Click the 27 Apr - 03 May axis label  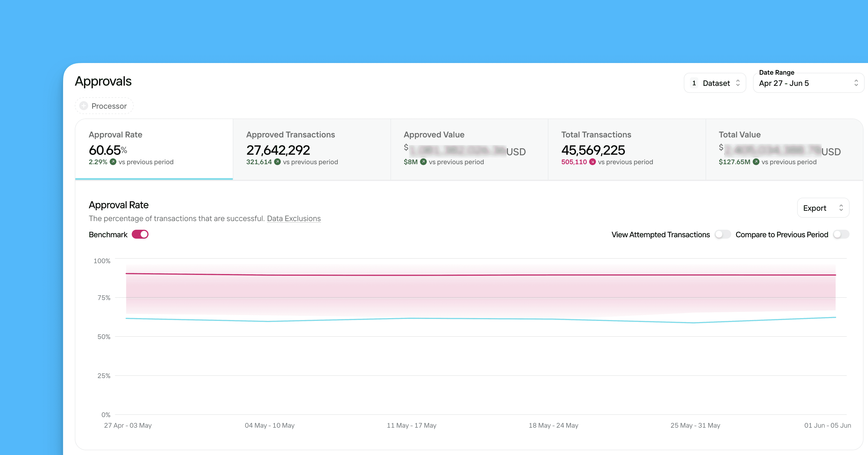(128, 425)
